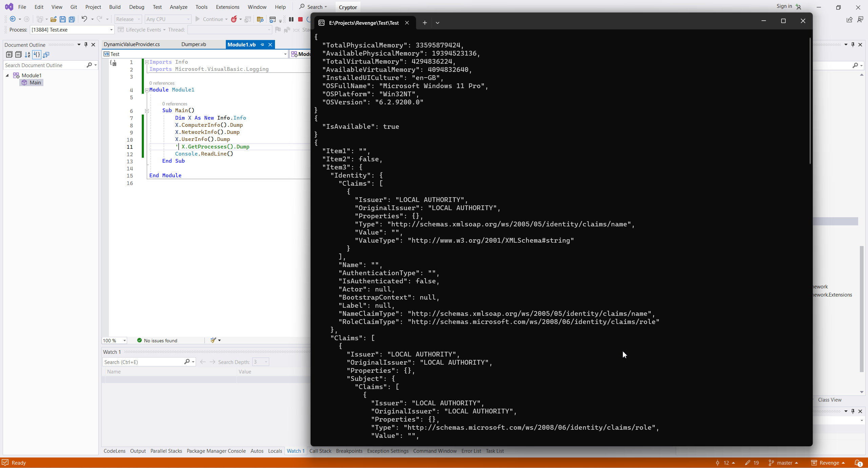Viewport: 868px width, 468px height.
Task: Click the Search Document Outline field
Action: (44, 65)
